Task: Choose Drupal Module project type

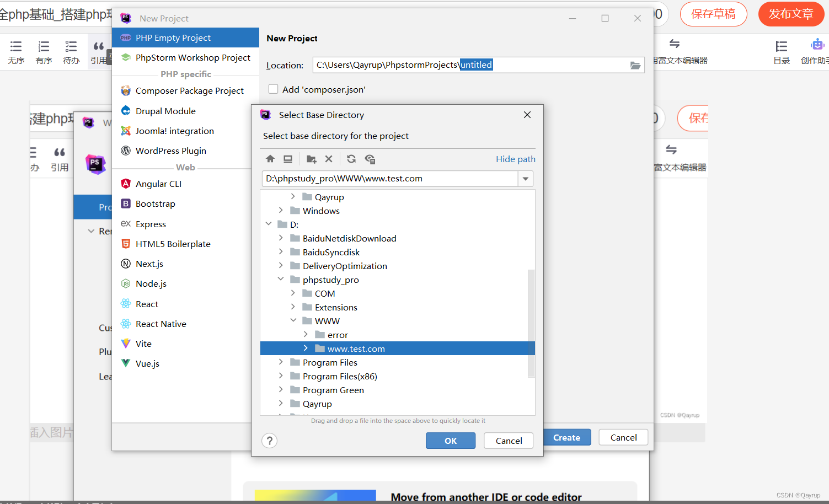Action: coord(185,111)
